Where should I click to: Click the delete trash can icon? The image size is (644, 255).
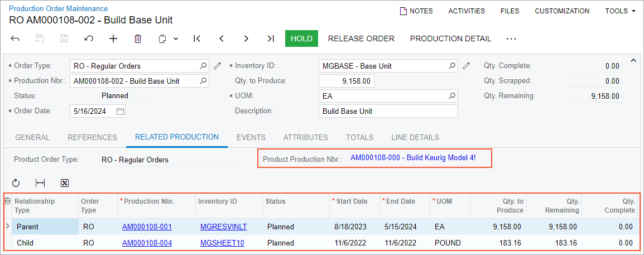[x=138, y=39]
